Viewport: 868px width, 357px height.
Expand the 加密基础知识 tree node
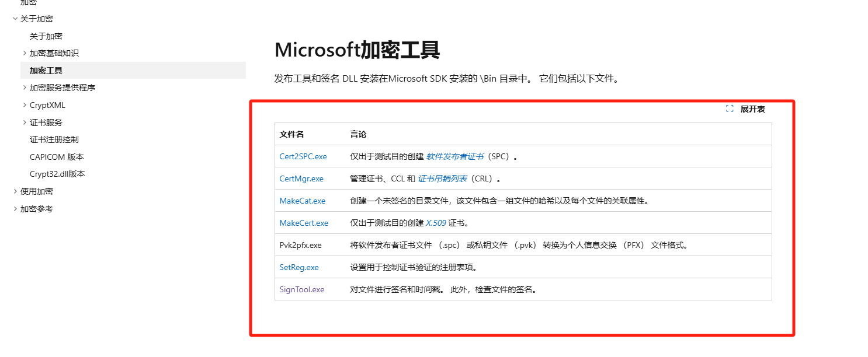pyautogui.click(x=25, y=53)
